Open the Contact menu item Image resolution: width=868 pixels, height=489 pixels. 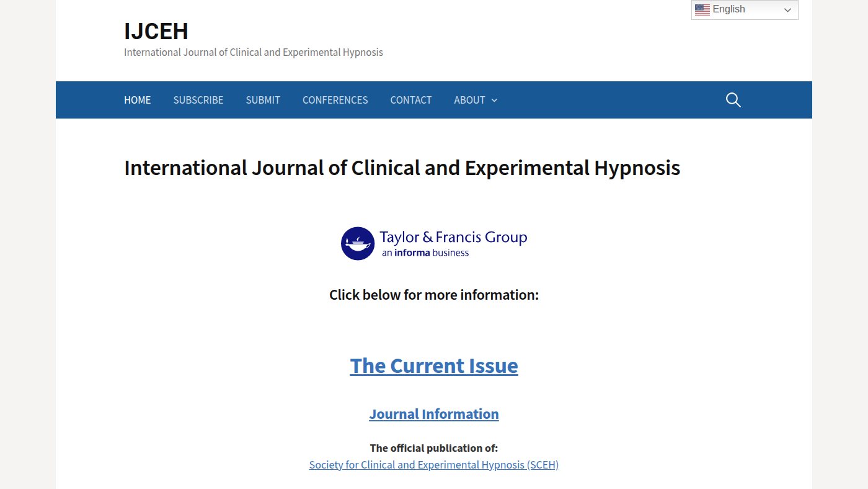click(x=411, y=100)
